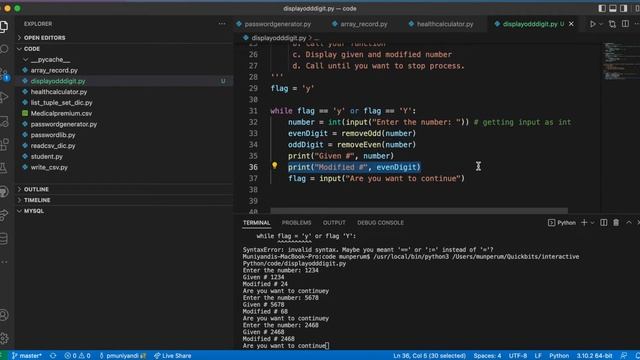Image resolution: width=640 pixels, height=360 pixels.
Task: Split the editor right
Action: point(625,24)
